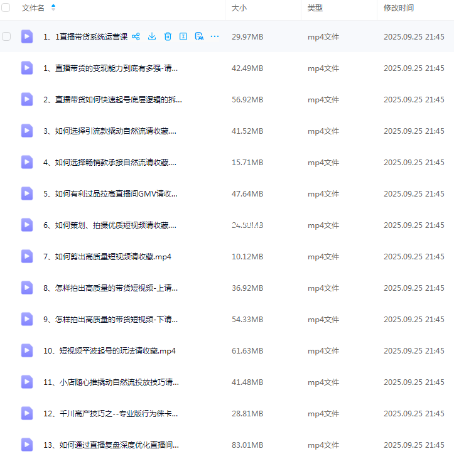Click the 类型 column header
The image size is (454, 476).
pyautogui.click(x=315, y=8)
